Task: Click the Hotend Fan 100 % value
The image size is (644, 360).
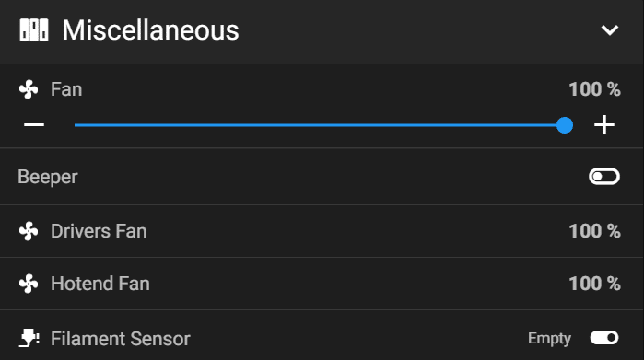Action: [x=595, y=284]
